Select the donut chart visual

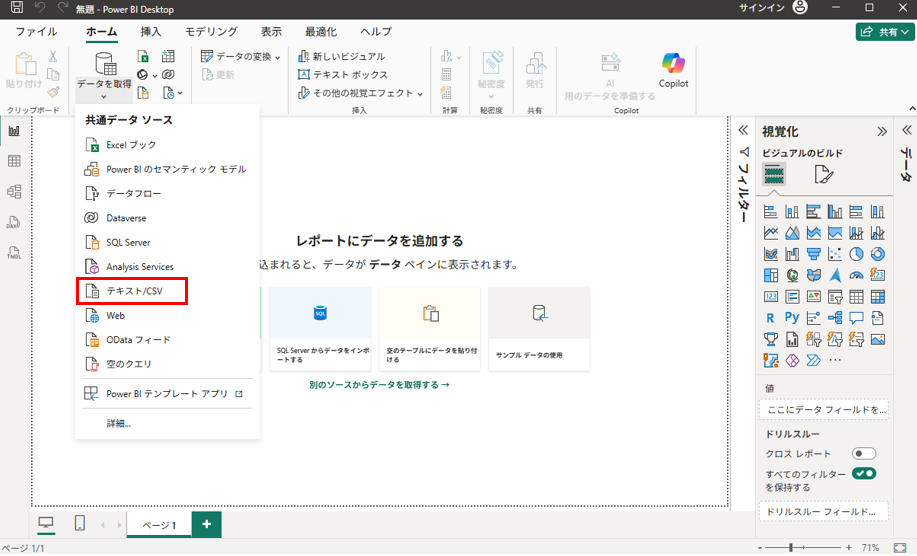pyautogui.click(x=878, y=254)
